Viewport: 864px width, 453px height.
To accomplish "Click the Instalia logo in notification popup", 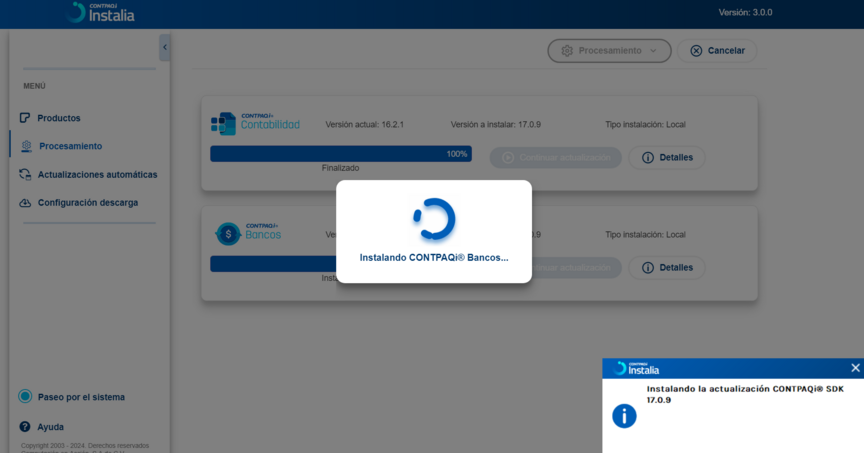I will point(636,368).
